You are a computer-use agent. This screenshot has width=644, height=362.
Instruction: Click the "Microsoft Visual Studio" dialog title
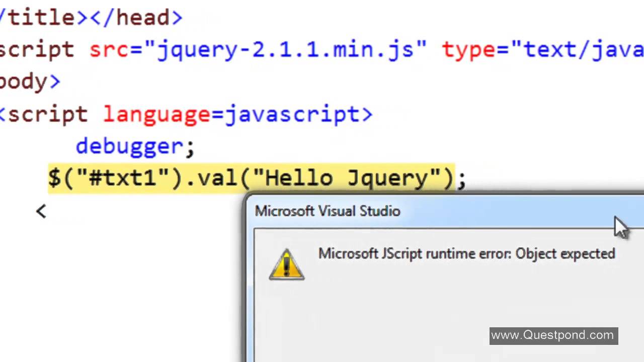coord(328,211)
